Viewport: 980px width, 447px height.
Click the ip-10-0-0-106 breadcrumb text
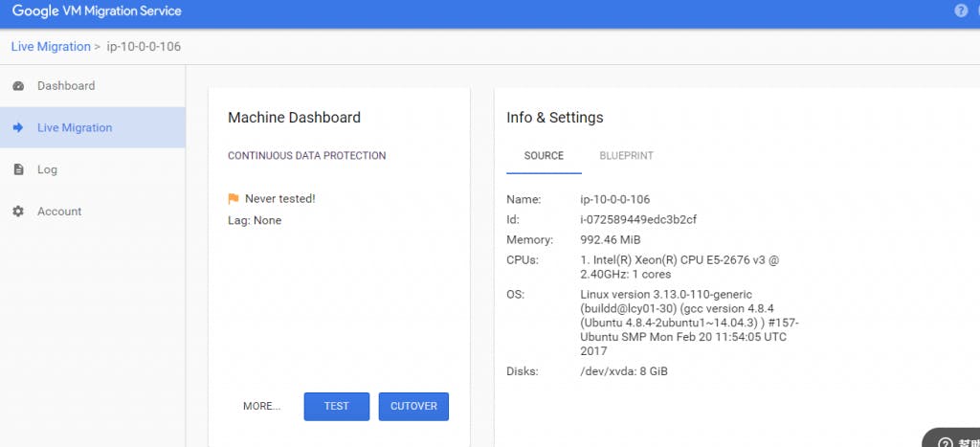point(144,47)
